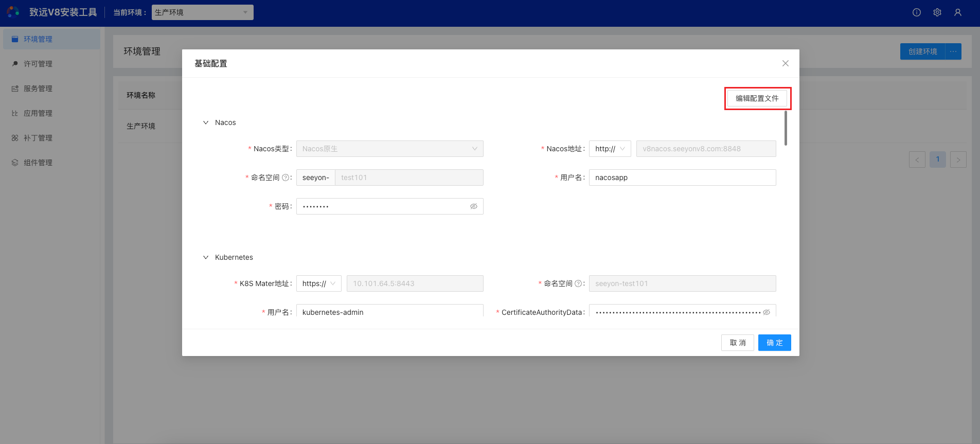Image resolution: width=980 pixels, height=444 pixels.
Task: Show the Nacos password with eye icon
Action: 473,206
